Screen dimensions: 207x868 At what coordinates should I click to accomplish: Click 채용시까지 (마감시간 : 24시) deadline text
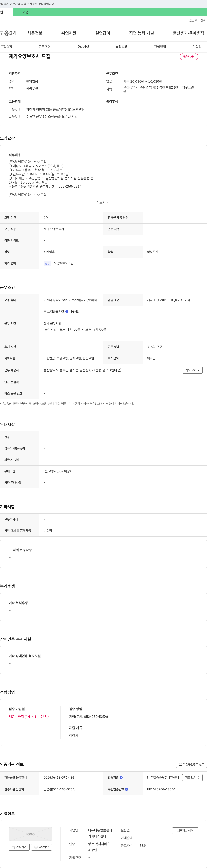point(29,716)
